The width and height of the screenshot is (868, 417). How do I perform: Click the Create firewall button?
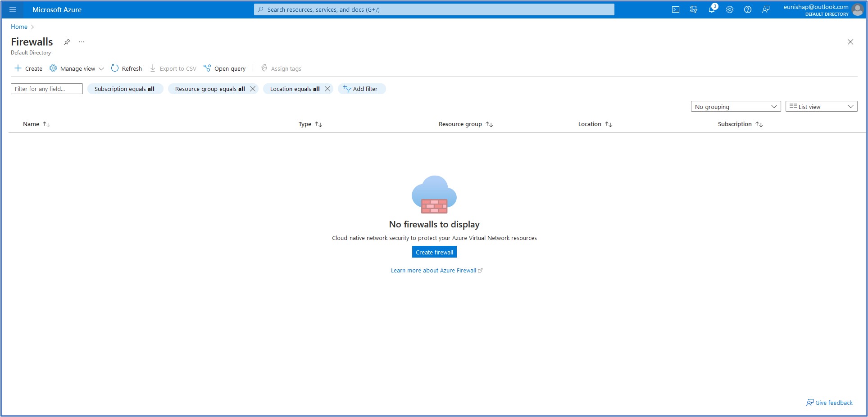pyautogui.click(x=434, y=252)
